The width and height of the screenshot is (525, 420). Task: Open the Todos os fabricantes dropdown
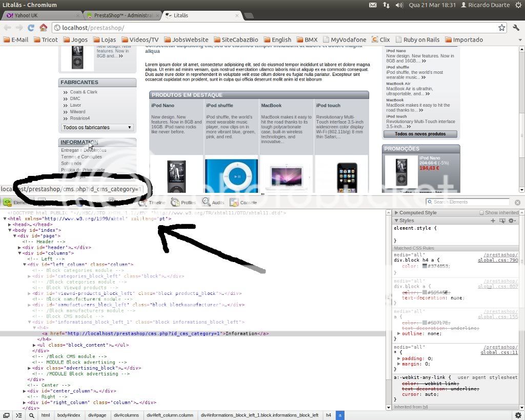(x=97, y=127)
